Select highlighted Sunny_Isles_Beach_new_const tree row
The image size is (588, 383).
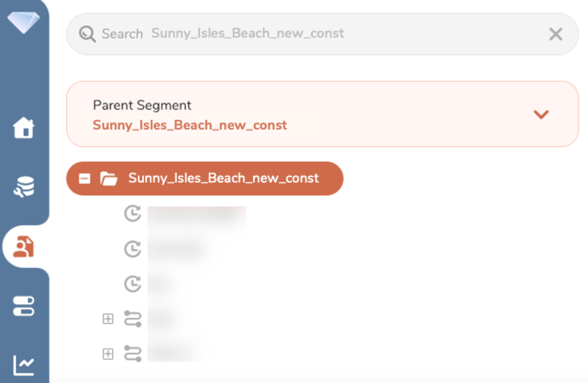point(223,178)
